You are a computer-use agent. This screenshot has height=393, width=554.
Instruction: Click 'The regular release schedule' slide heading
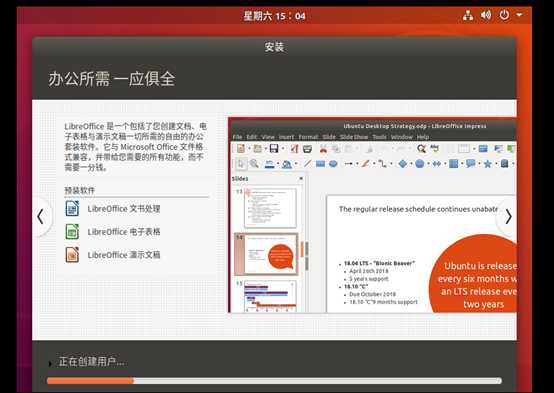click(418, 209)
